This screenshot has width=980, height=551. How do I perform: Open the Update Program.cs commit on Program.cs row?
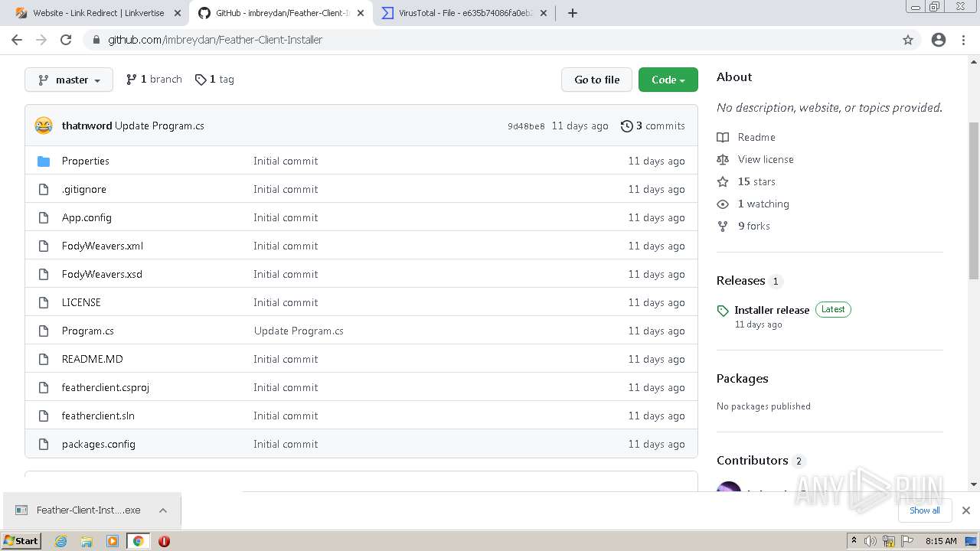click(x=299, y=331)
